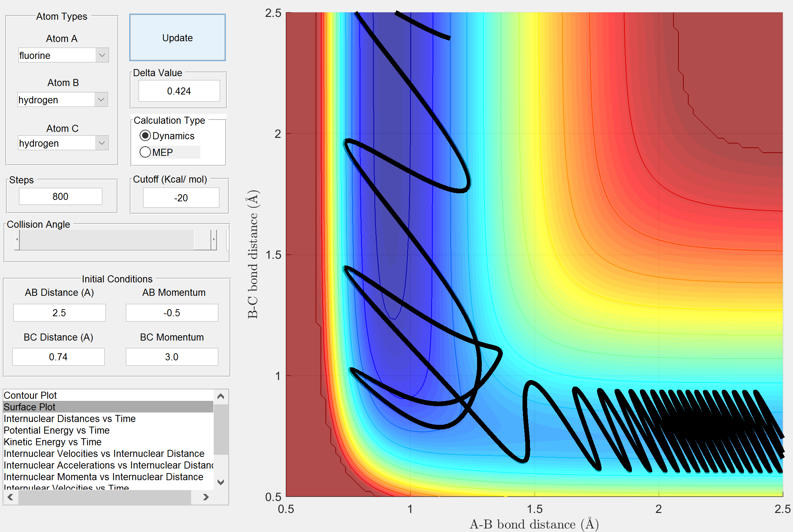Select the Dynamics radio button
This screenshot has height=532, width=793.
pos(145,136)
